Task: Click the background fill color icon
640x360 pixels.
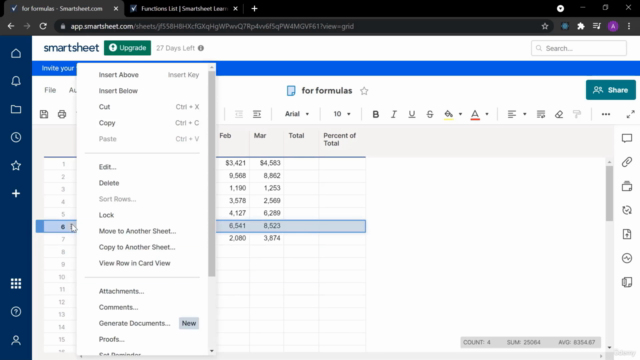Action: (x=449, y=114)
